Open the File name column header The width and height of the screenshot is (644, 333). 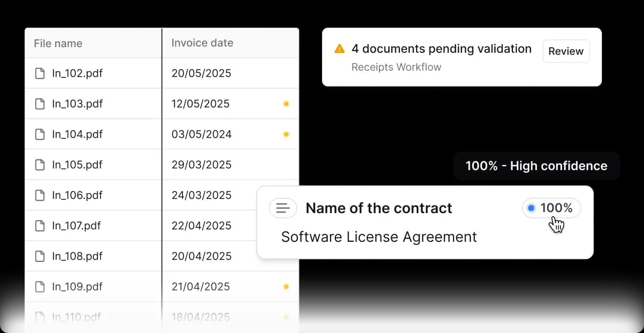58,43
